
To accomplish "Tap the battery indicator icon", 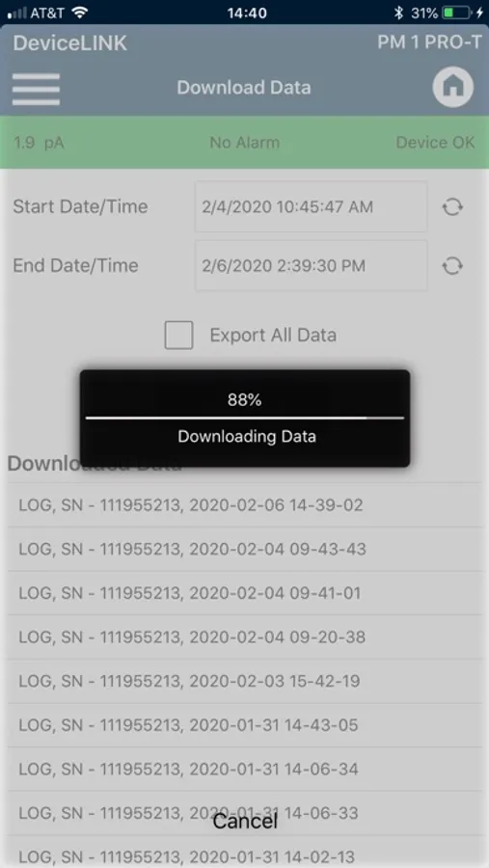I will (x=456, y=13).
